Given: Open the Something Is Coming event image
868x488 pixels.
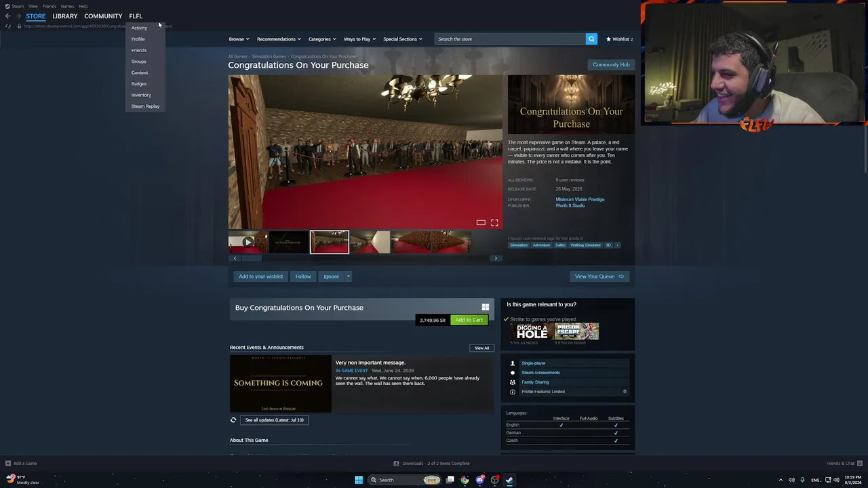Looking at the screenshot, I should (x=281, y=384).
